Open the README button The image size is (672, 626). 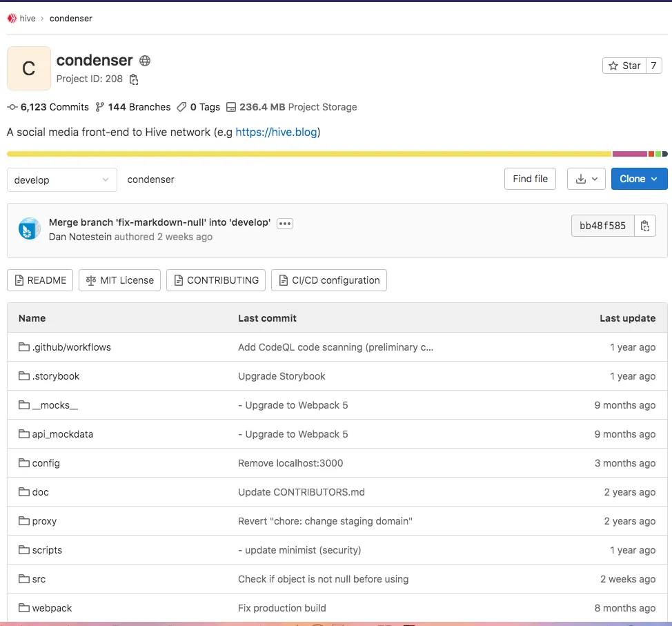point(40,280)
